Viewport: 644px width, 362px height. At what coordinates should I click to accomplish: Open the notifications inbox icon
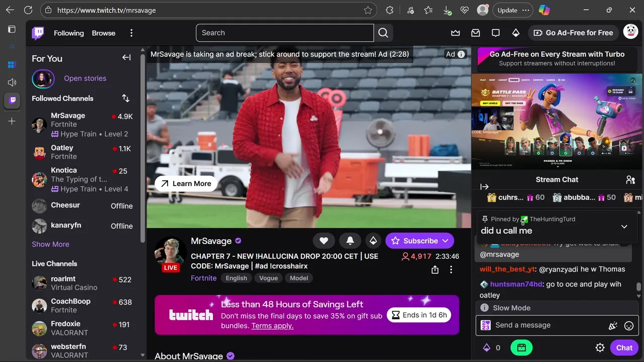coord(475,33)
